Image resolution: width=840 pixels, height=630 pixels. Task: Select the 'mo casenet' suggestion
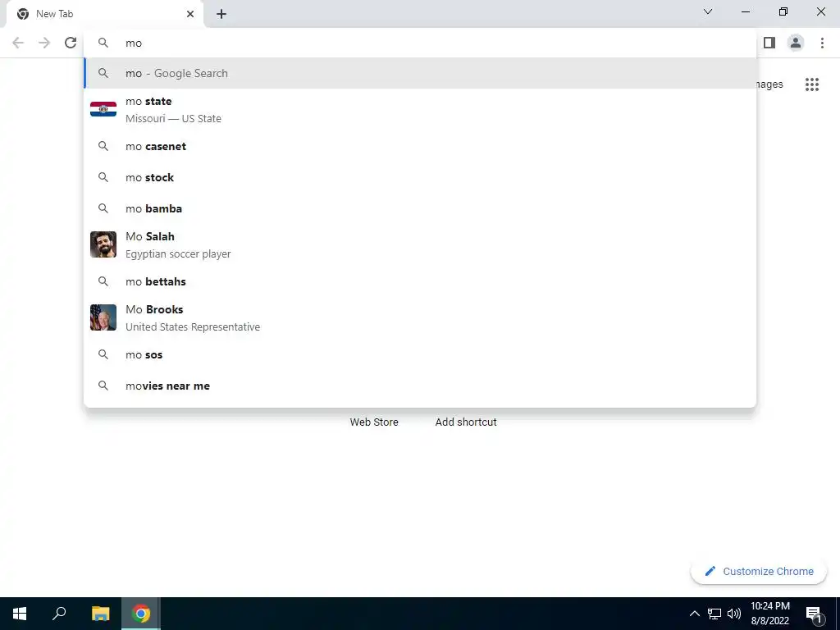click(x=420, y=146)
